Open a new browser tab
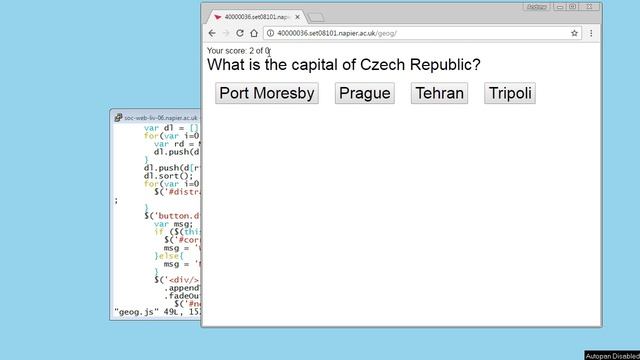Viewport: 640px width, 360px height. pos(316,17)
